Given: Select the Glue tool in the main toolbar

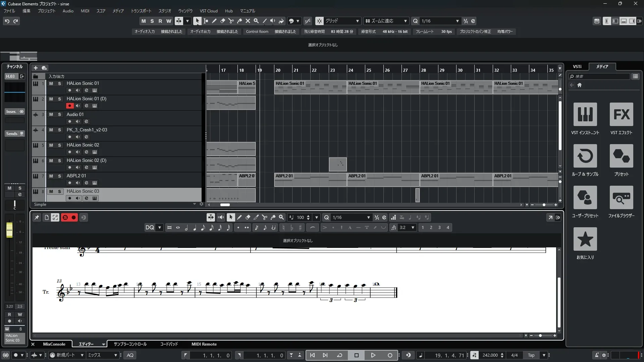Looking at the screenshot, I should pos(239,21).
